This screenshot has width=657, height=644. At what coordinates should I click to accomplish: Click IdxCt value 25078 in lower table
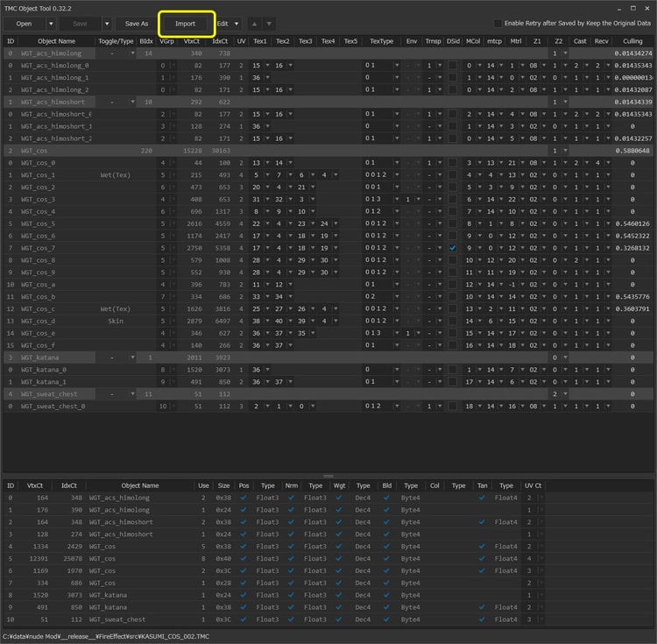coord(73,558)
